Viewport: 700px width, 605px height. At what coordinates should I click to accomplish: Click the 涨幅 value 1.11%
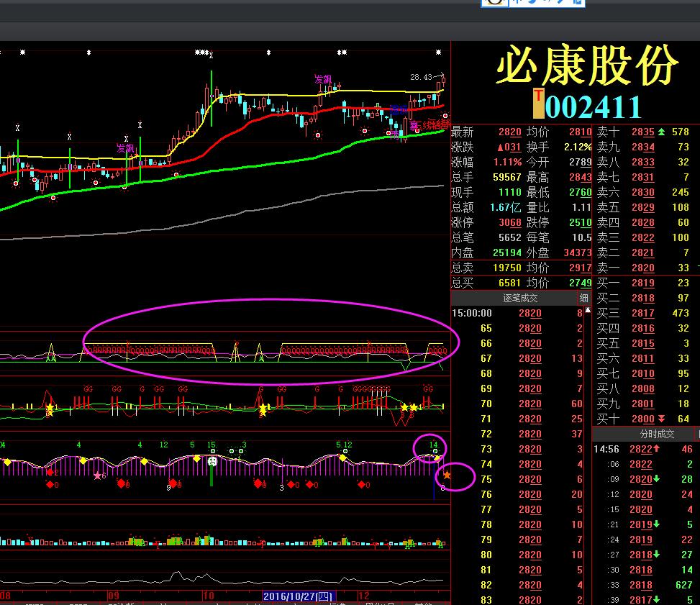click(x=507, y=162)
